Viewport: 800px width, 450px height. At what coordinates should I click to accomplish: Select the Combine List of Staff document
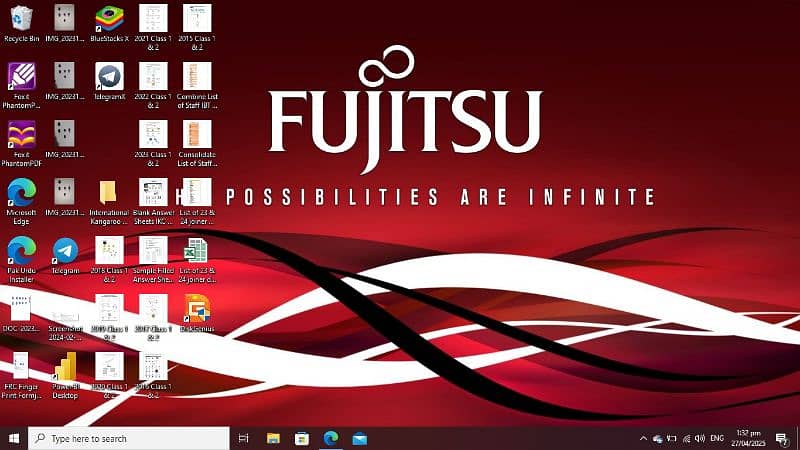tap(197, 85)
